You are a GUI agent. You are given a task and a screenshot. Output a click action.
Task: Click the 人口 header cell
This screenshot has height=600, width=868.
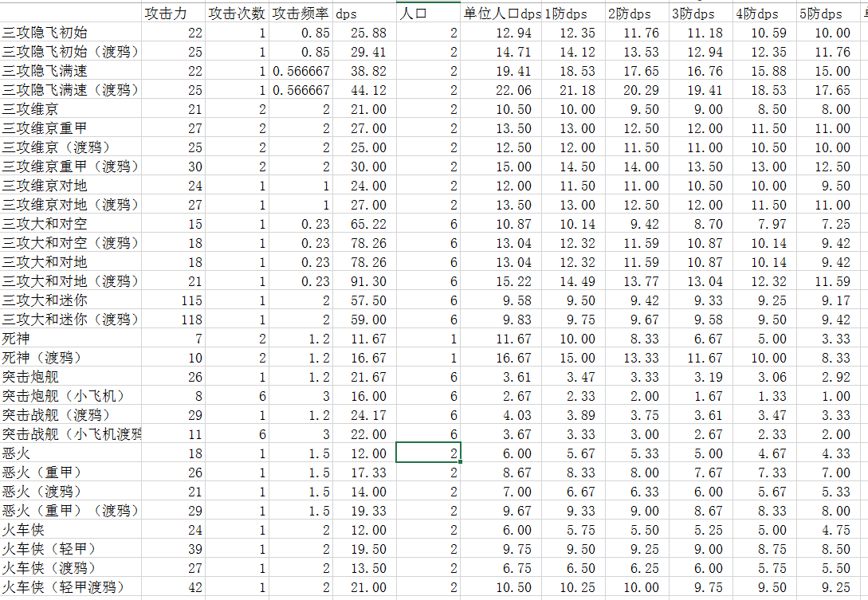coord(428,14)
